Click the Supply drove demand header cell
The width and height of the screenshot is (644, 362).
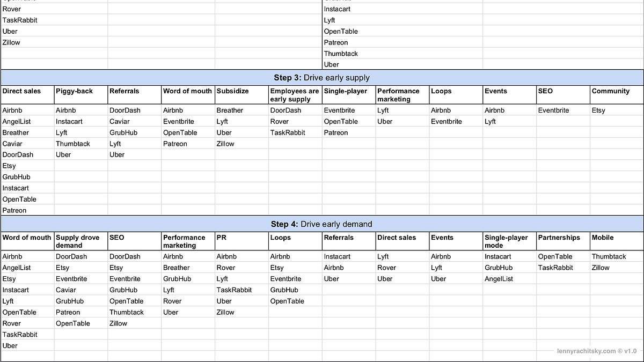point(81,241)
